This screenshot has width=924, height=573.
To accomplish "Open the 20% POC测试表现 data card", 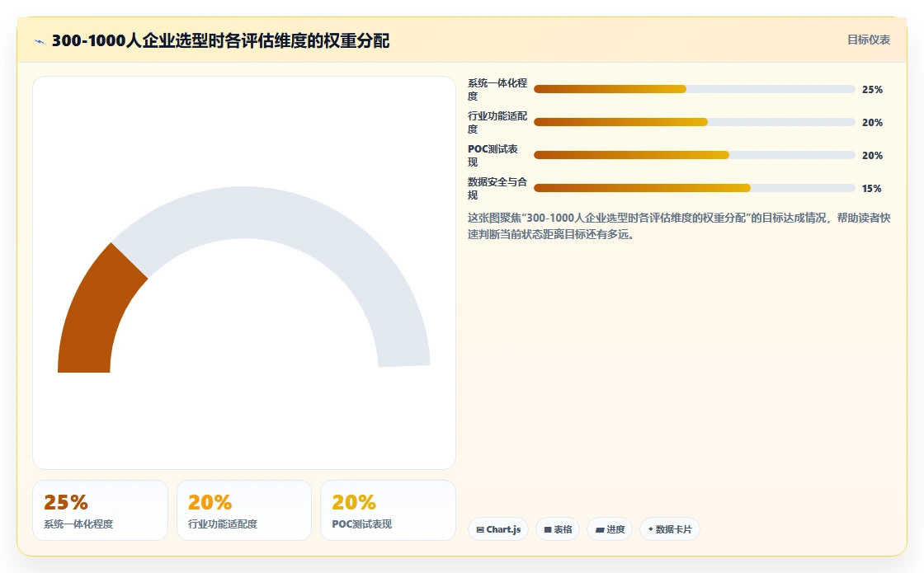I will click(388, 510).
